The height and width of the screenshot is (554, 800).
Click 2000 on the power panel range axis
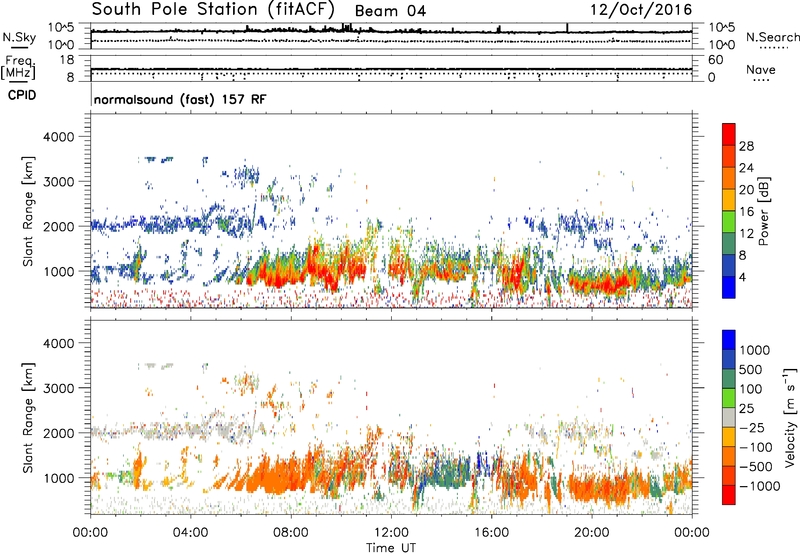(58, 226)
